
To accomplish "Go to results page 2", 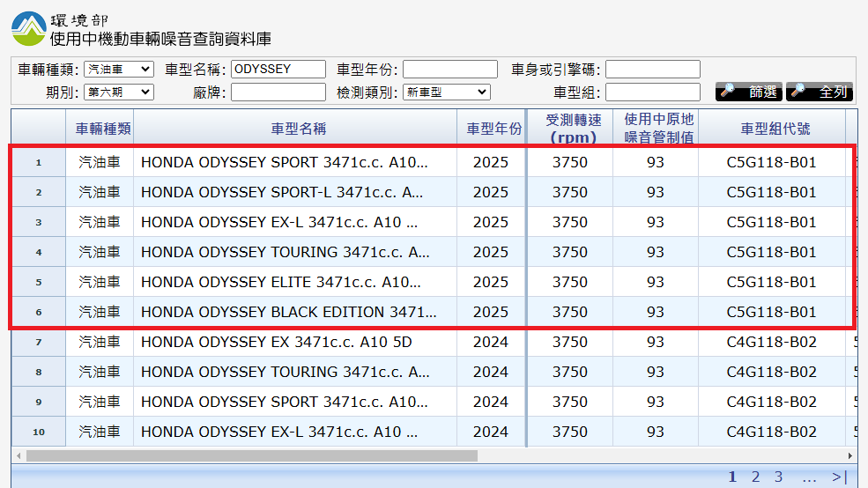I will click(755, 477).
